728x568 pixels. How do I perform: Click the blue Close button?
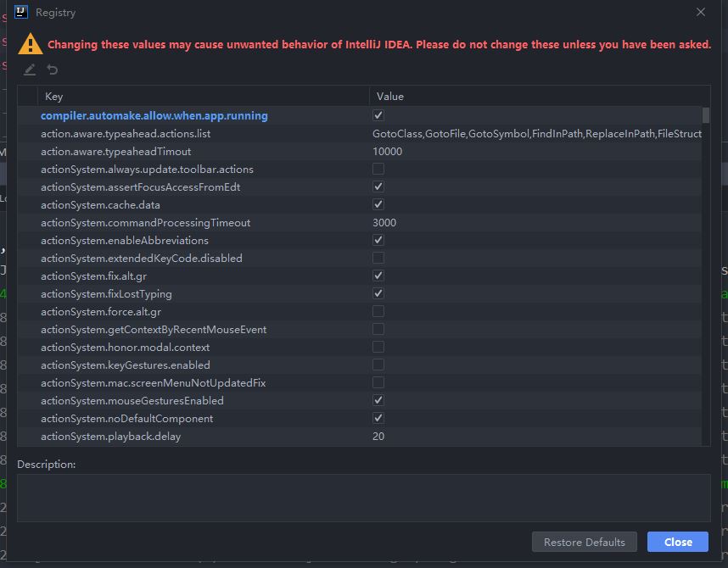click(x=678, y=543)
